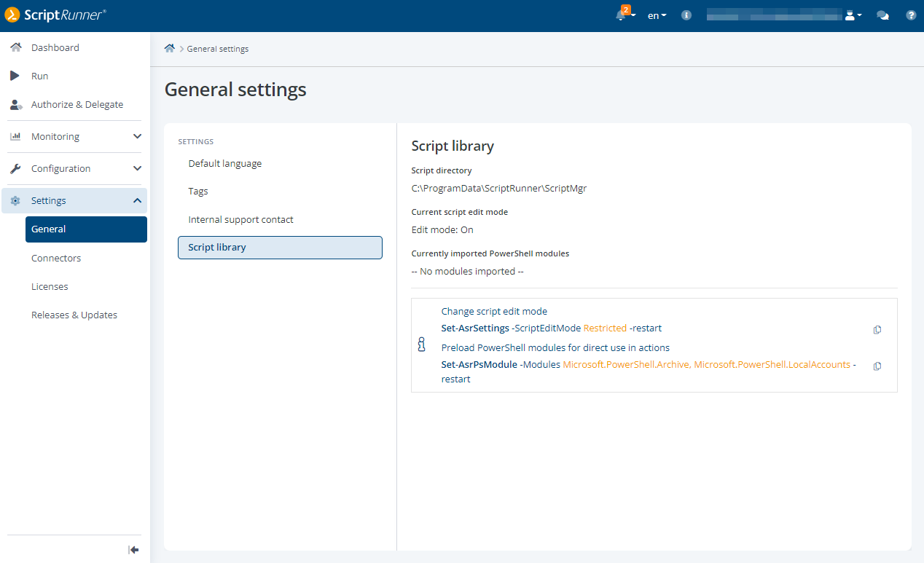Select the Default language setting
Viewport: 924px width, 563px height.
[224, 163]
